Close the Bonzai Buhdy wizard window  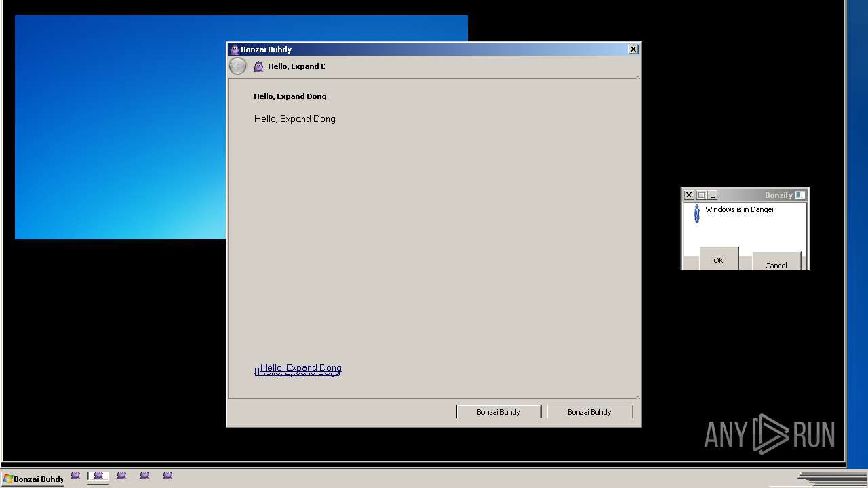(x=633, y=49)
